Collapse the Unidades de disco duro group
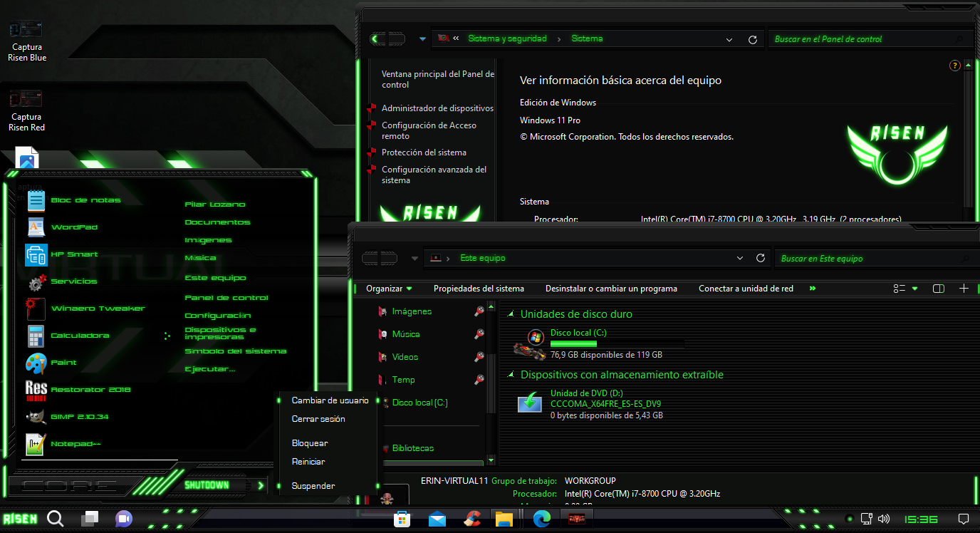 click(511, 314)
